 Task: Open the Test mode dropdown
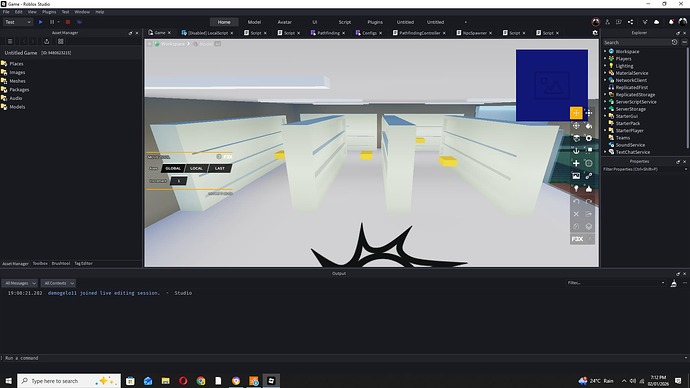pyautogui.click(x=18, y=22)
